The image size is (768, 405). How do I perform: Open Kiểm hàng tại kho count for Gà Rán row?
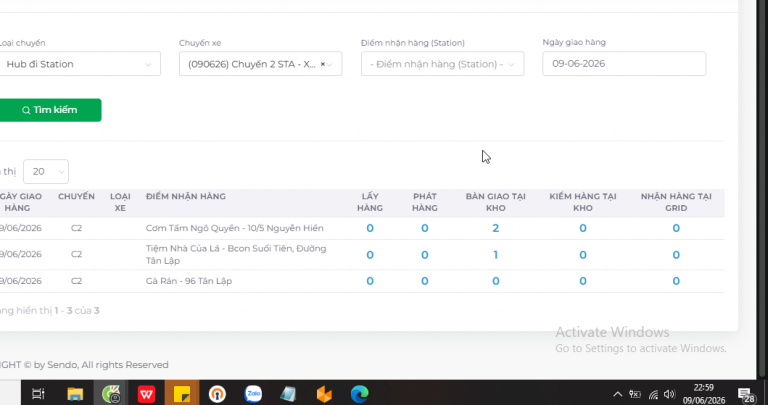pyautogui.click(x=583, y=281)
